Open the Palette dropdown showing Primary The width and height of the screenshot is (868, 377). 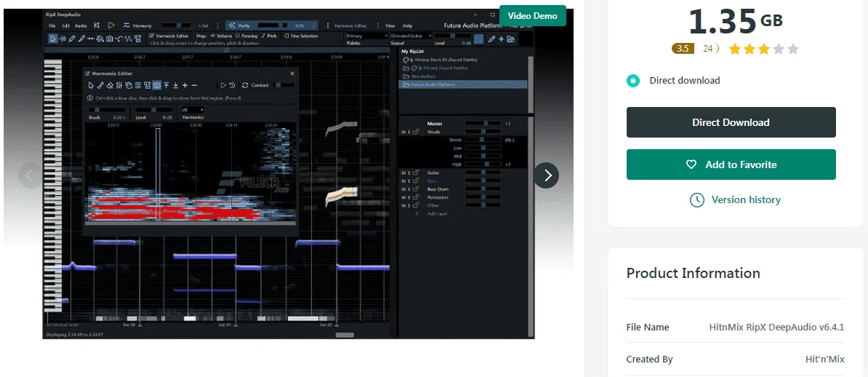[367, 36]
